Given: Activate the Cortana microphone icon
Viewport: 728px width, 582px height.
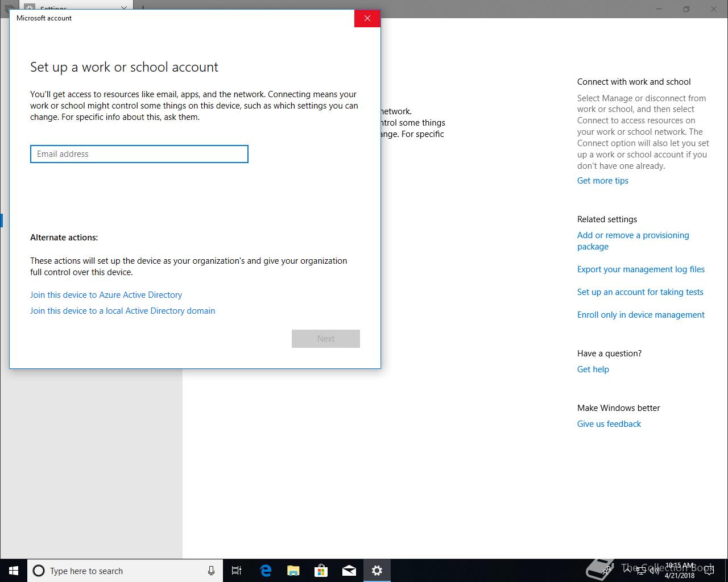Looking at the screenshot, I should [211, 571].
